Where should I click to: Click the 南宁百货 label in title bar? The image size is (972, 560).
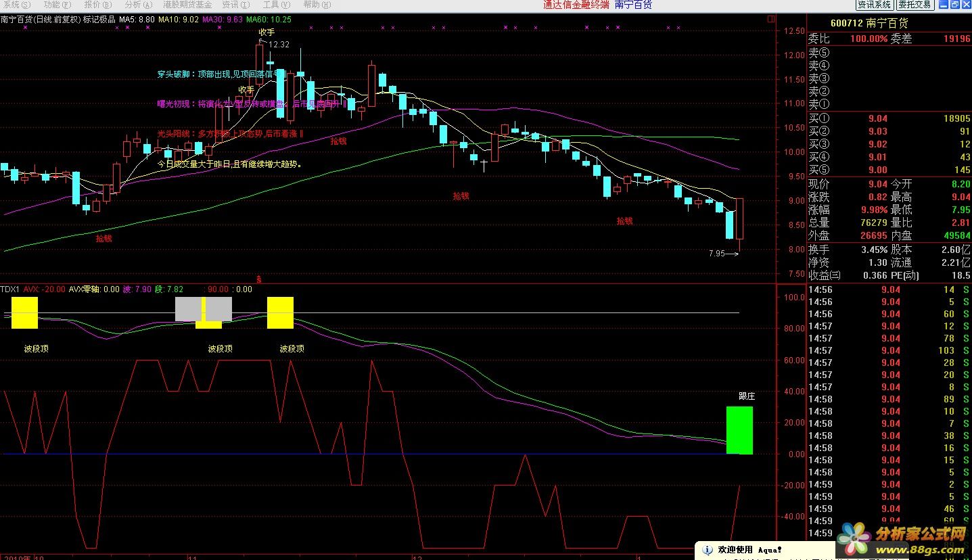(633, 5)
